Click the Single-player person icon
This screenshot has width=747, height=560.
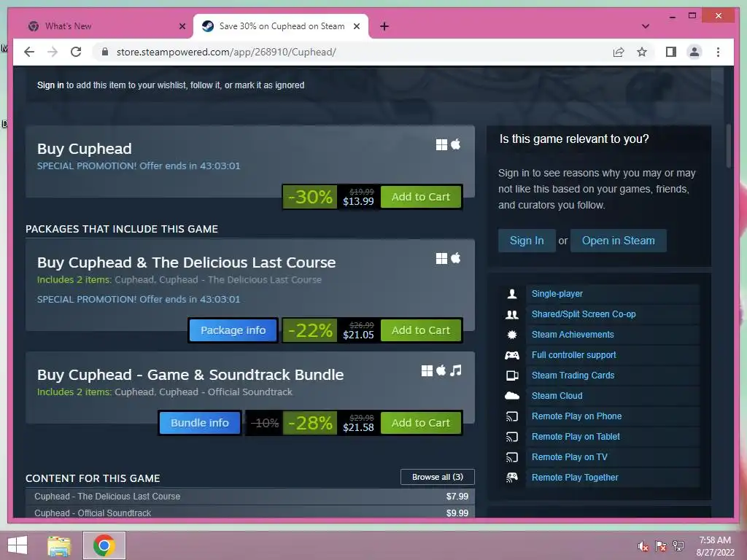[512, 294]
